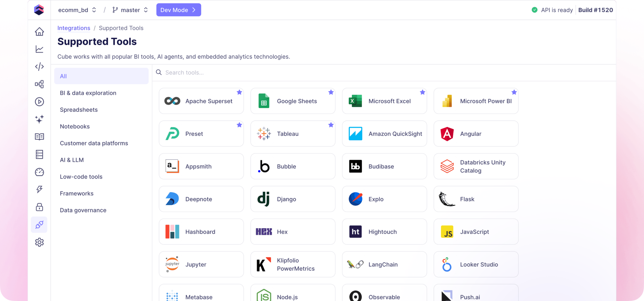This screenshot has height=301, width=644.
Task: Click the Microsoft Power BI logo icon
Action: pyautogui.click(x=447, y=101)
